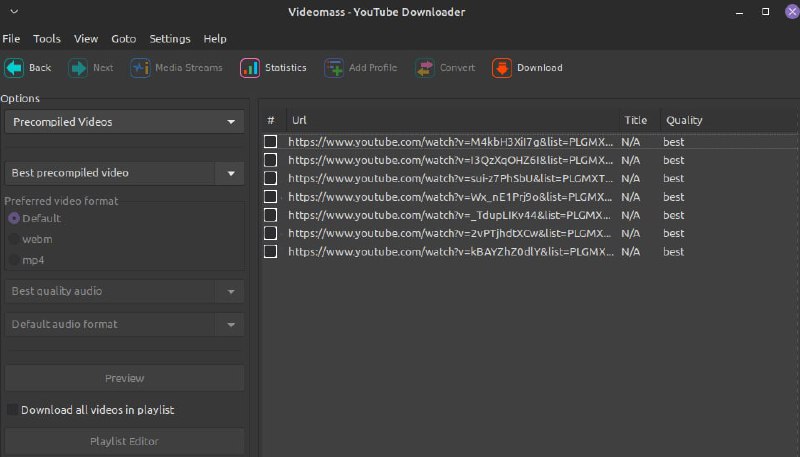Select the URL containing Wx_nE1Prj9o
This screenshot has width=800, height=457.
click(451, 197)
